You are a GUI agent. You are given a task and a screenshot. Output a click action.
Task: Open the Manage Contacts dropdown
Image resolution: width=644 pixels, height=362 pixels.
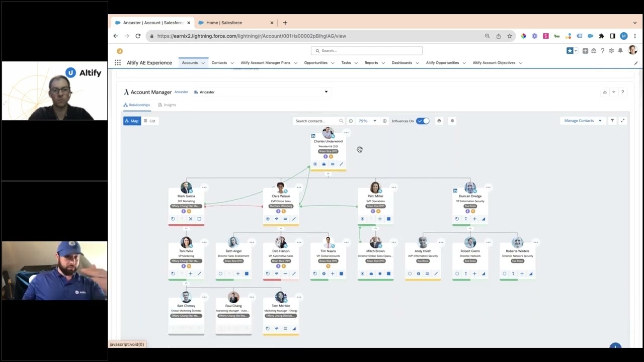[x=583, y=121]
